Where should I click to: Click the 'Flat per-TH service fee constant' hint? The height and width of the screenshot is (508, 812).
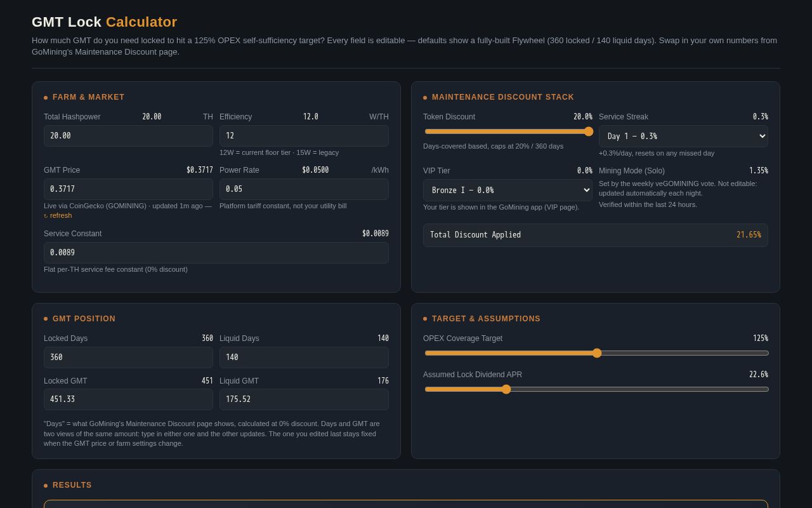[x=115, y=269]
